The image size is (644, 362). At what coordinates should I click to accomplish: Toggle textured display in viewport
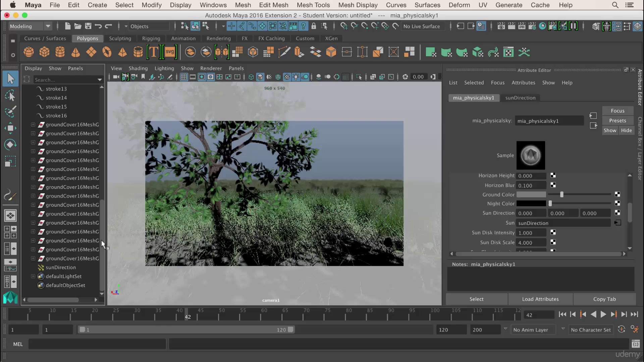click(287, 77)
